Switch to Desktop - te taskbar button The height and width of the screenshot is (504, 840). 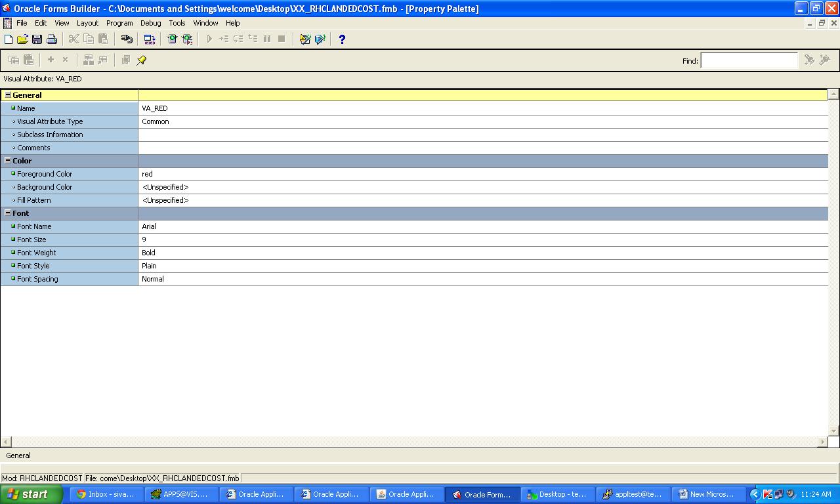558,495
